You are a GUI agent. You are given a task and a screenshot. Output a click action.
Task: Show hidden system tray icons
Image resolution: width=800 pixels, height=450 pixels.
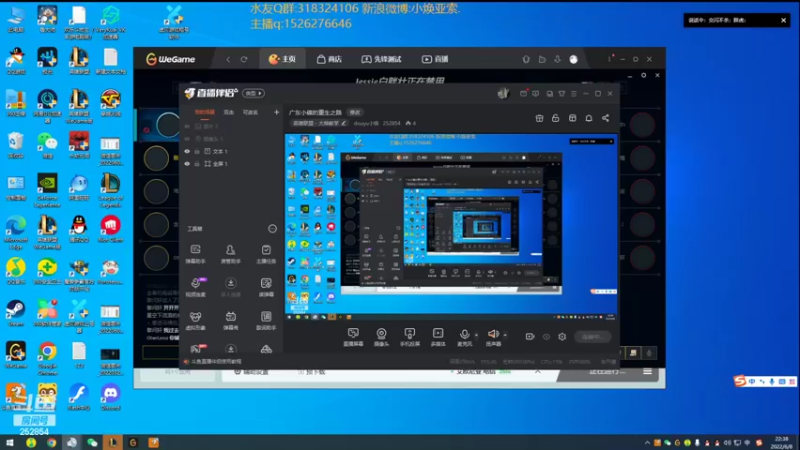(647, 442)
